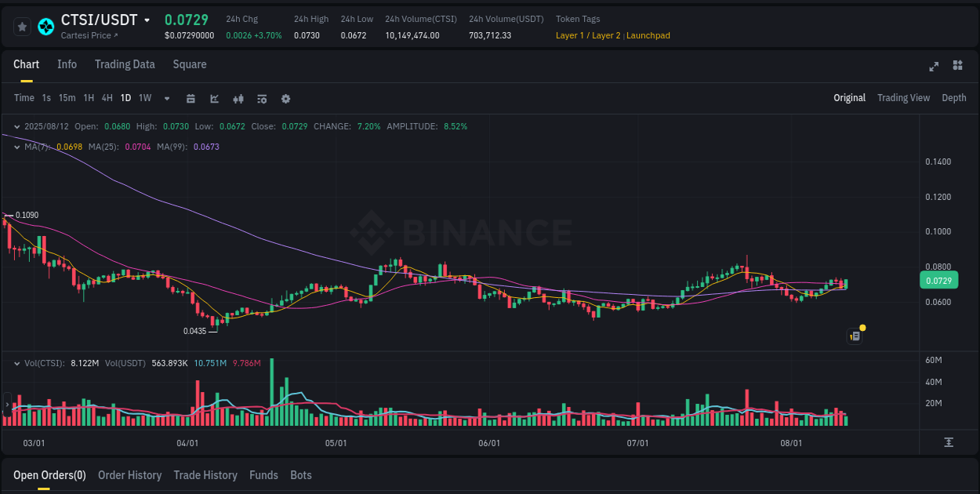Select the line chart drawing tool icon
980x494 pixels.
(x=213, y=98)
